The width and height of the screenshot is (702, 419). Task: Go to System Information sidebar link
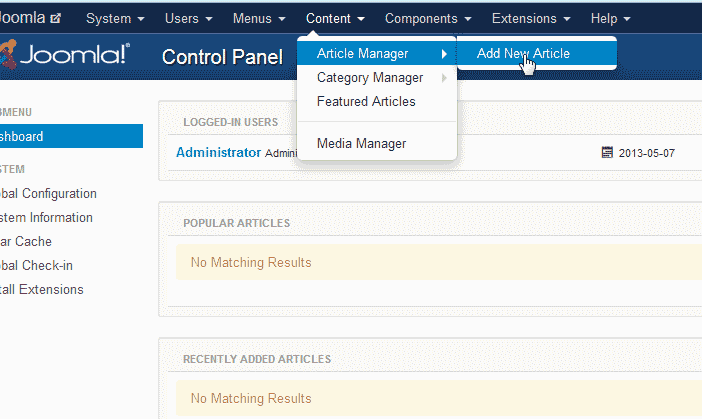point(46,217)
